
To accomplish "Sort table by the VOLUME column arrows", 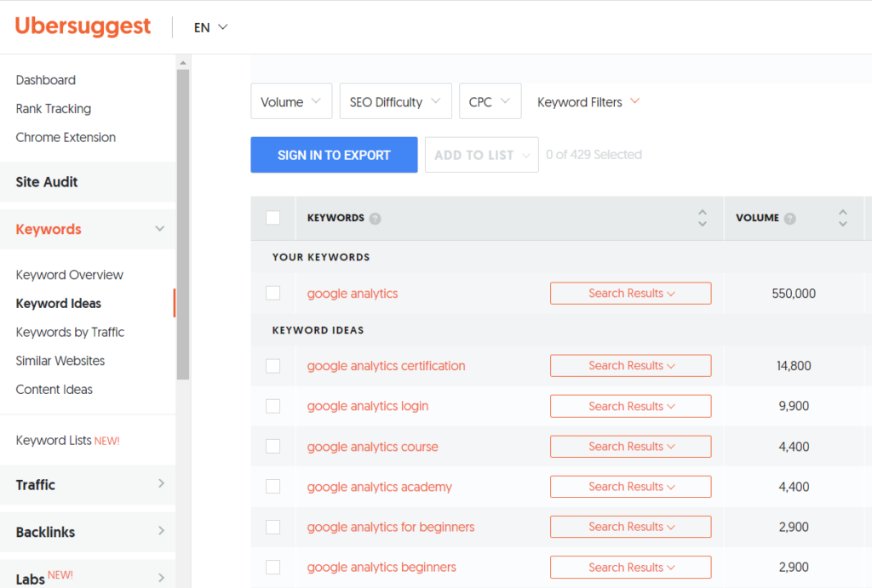I will point(842,218).
